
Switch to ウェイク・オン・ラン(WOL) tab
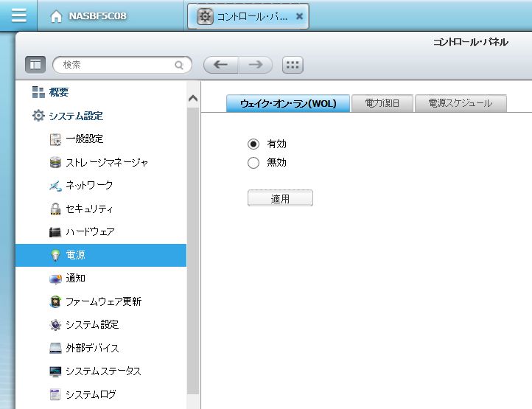pyautogui.click(x=288, y=103)
